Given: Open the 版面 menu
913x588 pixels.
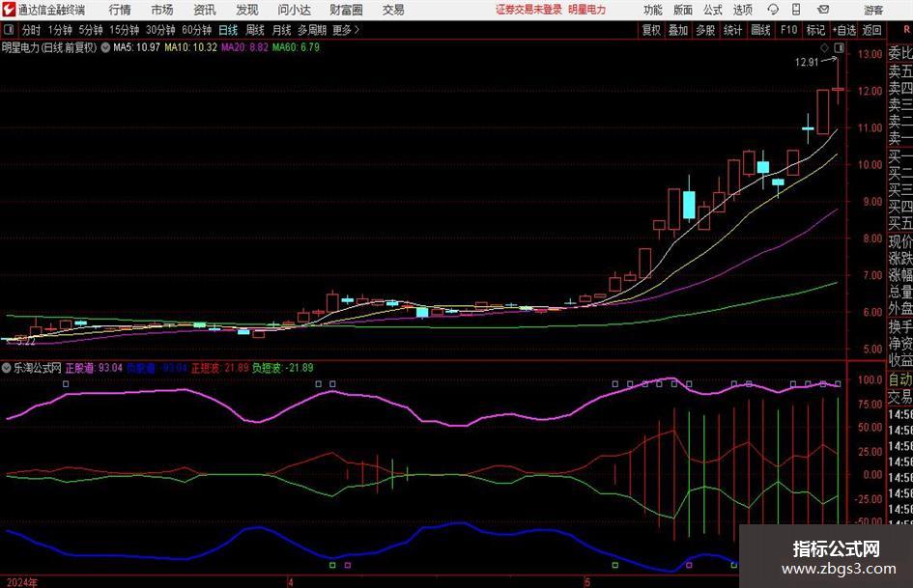Looking at the screenshot, I should pos(682,10).
